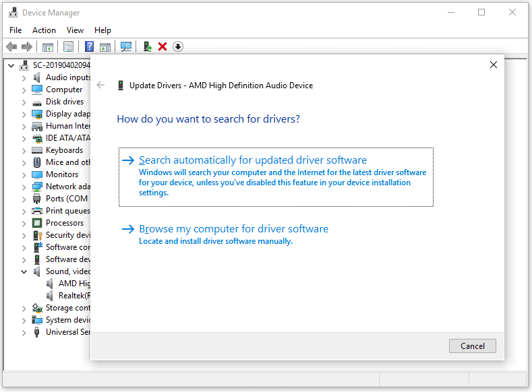Image resolution: width=532 pixels, height=392 pixels.
Task: Expand the Universal Serial Bus category
Action: [x=24, y=333]
